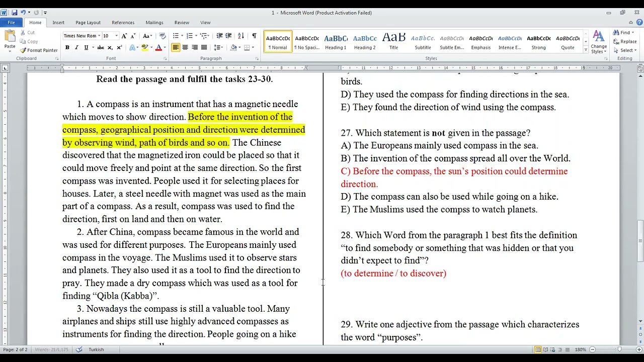Toggle Underline formatting
The image size is (644, 362).
[x=86, y=48]
